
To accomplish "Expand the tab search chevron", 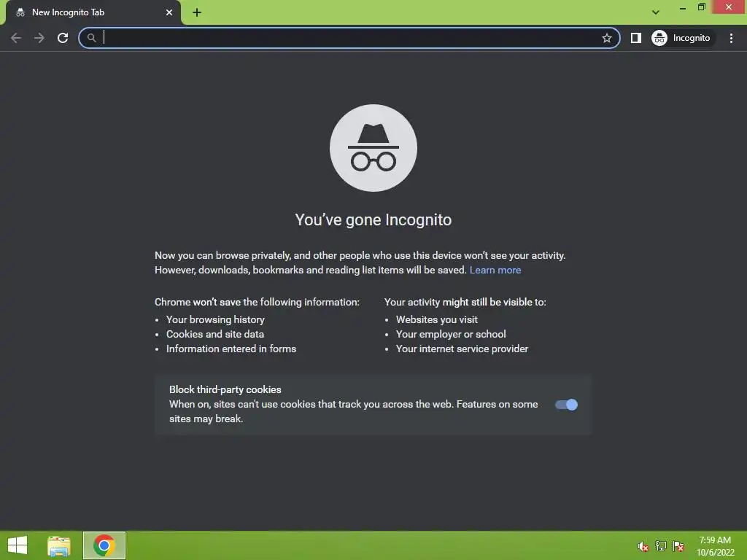I will coord(656,12).
